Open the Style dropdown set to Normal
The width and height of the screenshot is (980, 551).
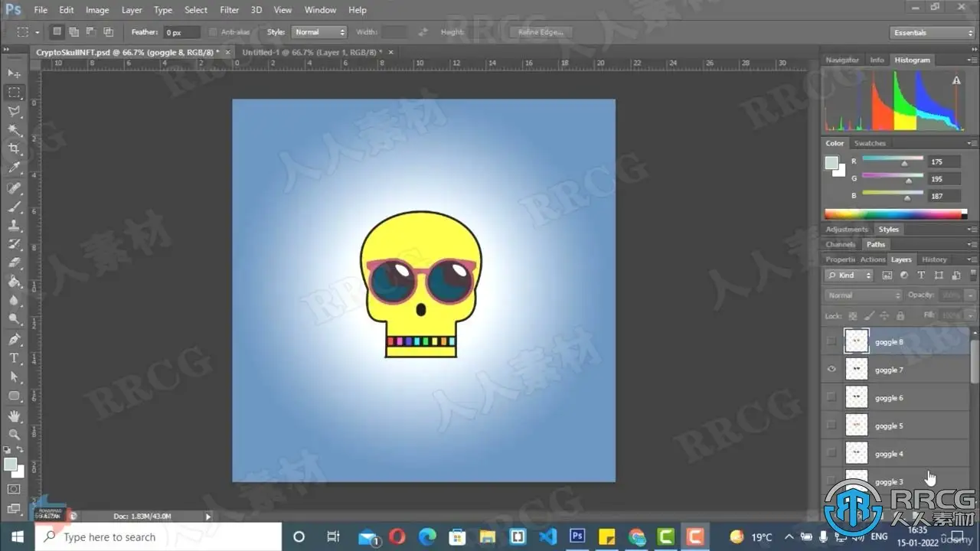tap(318, 32)
